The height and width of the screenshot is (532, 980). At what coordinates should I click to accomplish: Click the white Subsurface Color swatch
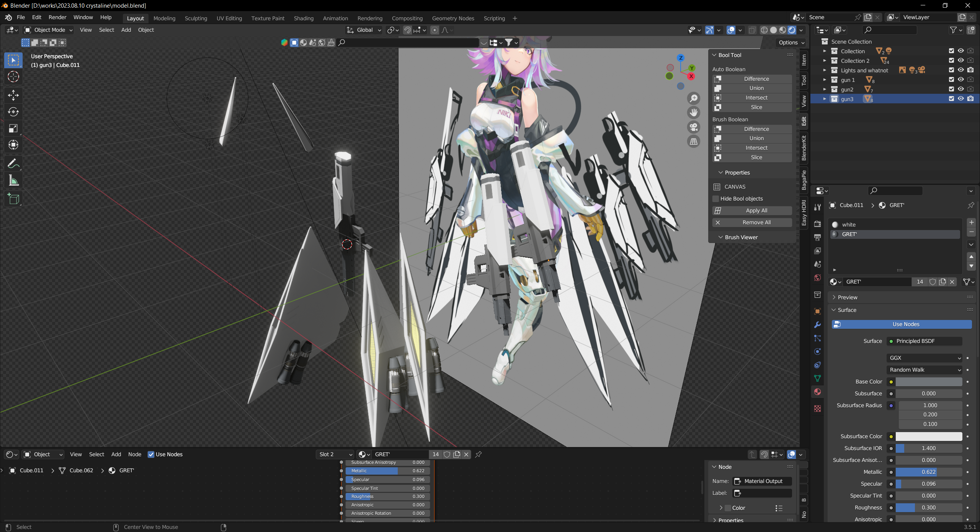(929, 436)
